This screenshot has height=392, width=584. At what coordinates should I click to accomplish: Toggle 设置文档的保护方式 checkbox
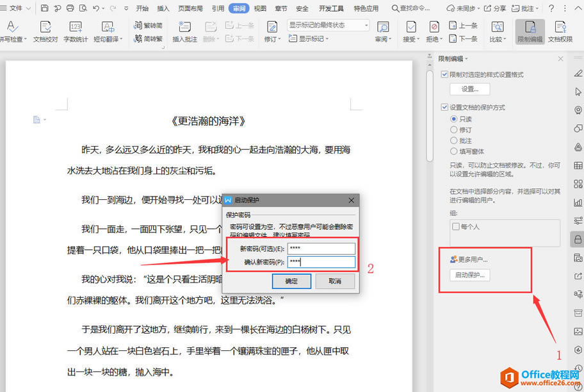click(444, 107)
